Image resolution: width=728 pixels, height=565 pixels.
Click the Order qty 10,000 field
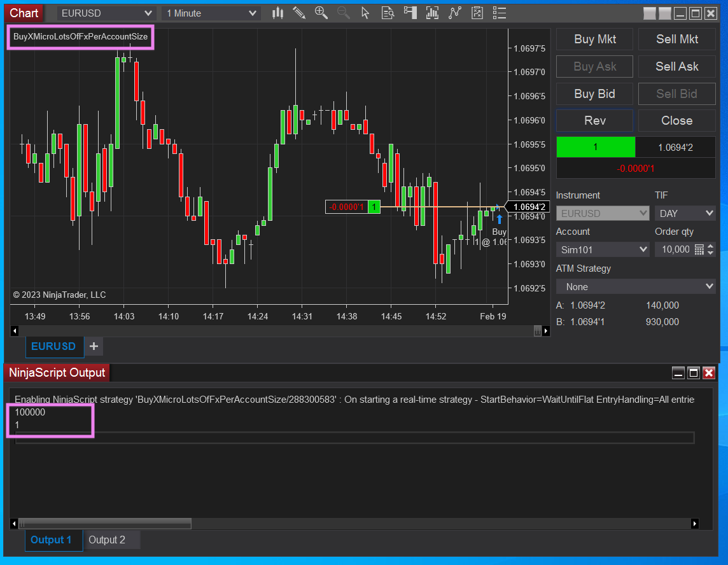click(x=676, y=250)
